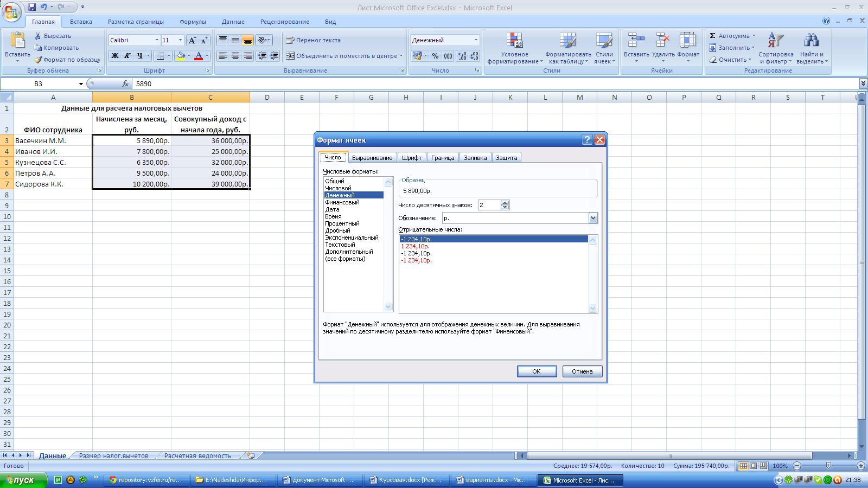Open the Calibri font name dropdown
Image resolution: width=868 pixels, height=488 pixels.
click(157, 40)
